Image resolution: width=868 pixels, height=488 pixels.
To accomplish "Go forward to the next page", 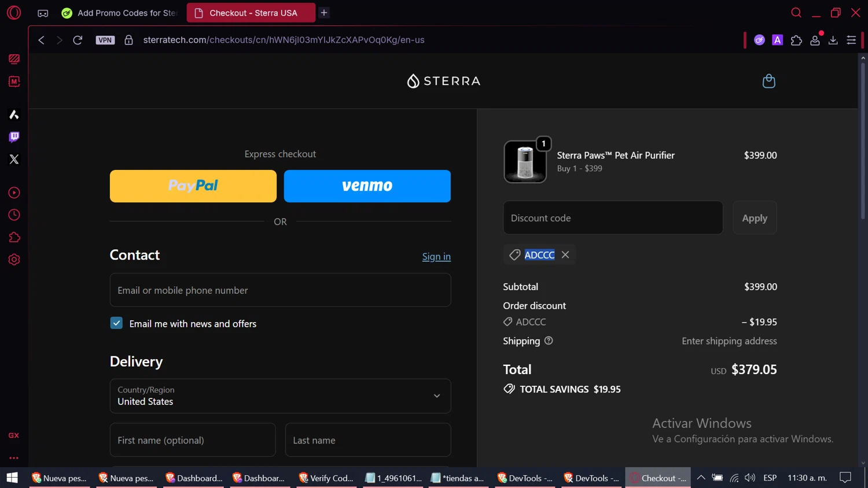I will coord(59,40).
